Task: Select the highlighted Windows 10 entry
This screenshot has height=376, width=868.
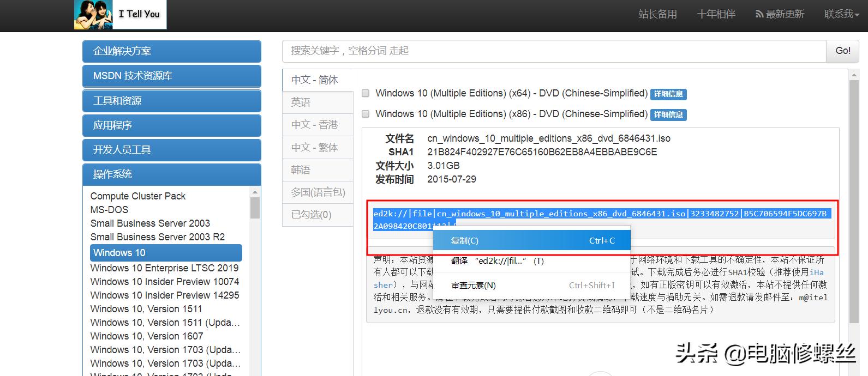Action: pyautogui.click(x=166, y=253)
